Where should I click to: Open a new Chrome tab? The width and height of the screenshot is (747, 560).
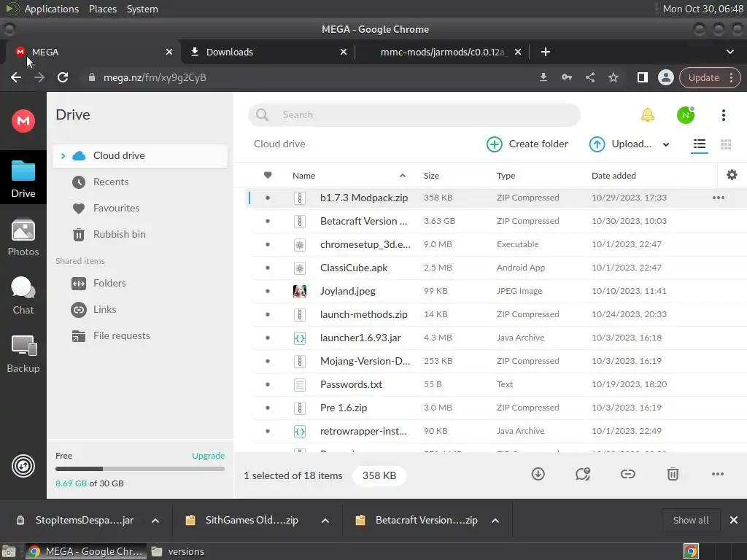(x=546, y=52)
